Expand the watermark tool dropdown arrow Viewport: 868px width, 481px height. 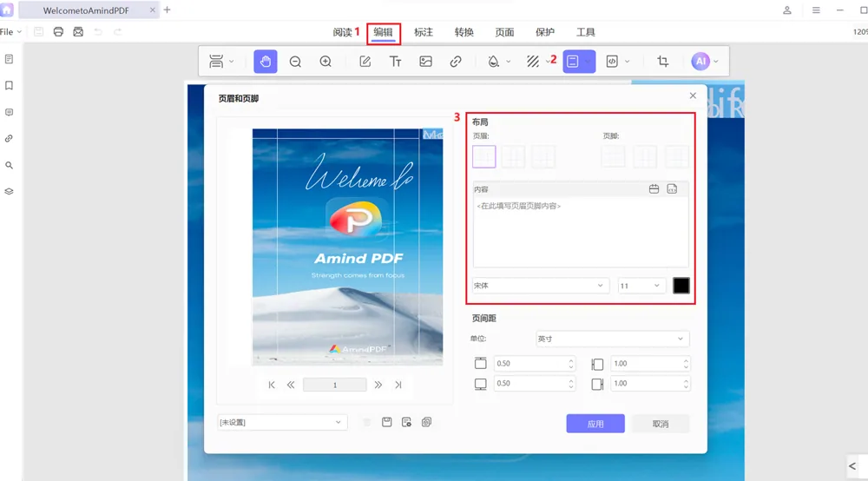[508, 62]
